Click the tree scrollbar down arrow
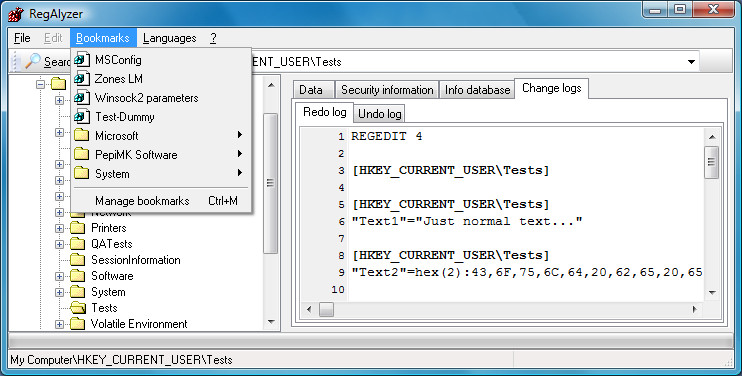The width and height of the screenshot is (742, 376). point(271,322)
